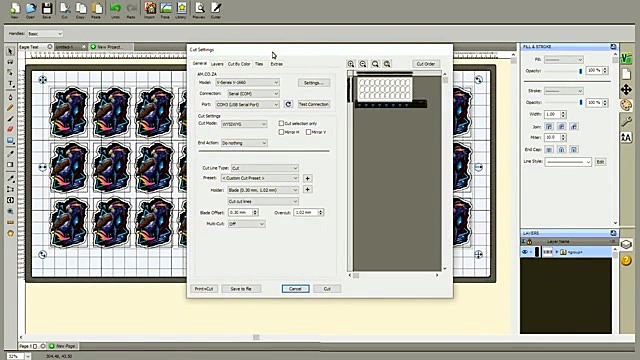Click the Copy toolbar icon

(x=80, y=10)
